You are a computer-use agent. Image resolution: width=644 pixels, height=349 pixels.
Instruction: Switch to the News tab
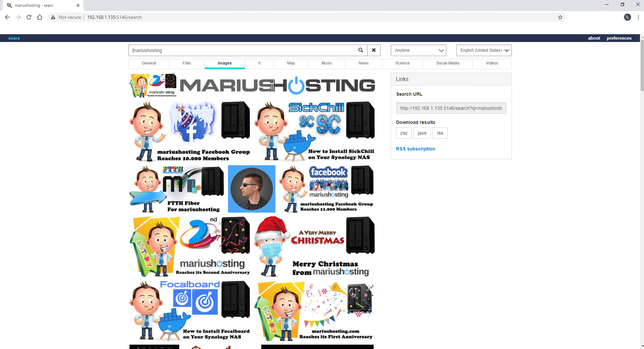pos(364,63)
